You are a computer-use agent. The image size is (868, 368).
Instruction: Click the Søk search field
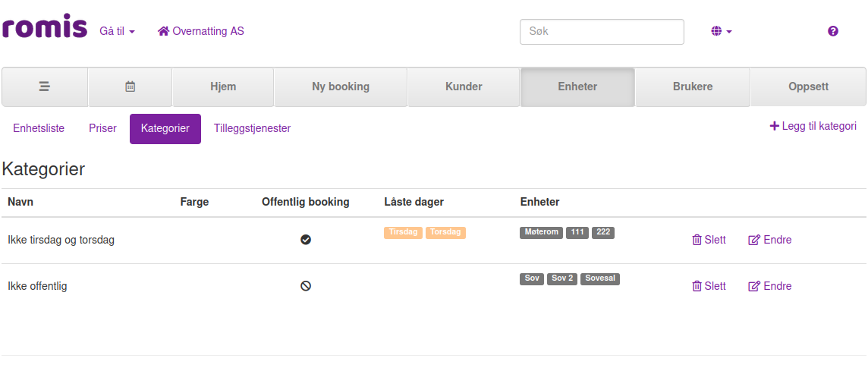point(602,32)
